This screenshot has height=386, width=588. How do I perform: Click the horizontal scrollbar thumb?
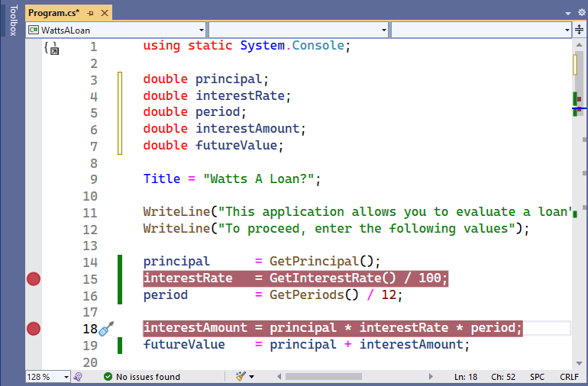[x=324, y=377]
